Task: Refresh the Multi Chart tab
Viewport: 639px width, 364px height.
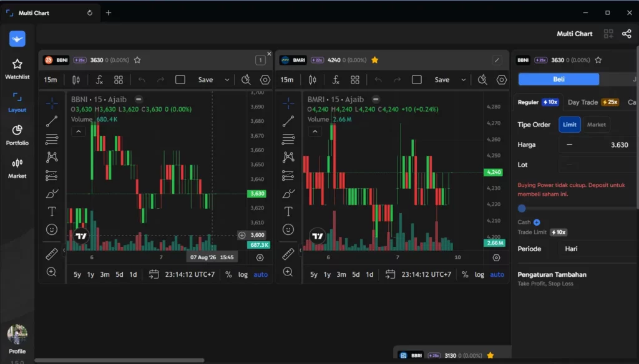Action: 90,12
